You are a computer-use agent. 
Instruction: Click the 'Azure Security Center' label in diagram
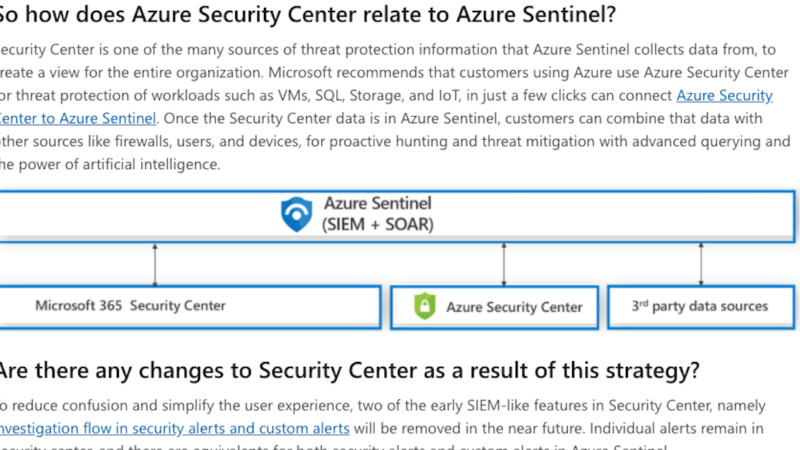pos(514,307)
